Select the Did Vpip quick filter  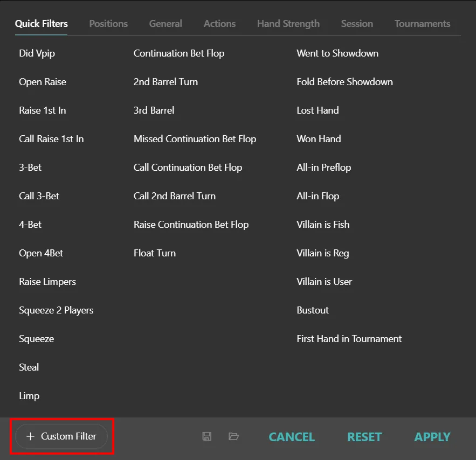pyautogui.click(x=37, y=53)
